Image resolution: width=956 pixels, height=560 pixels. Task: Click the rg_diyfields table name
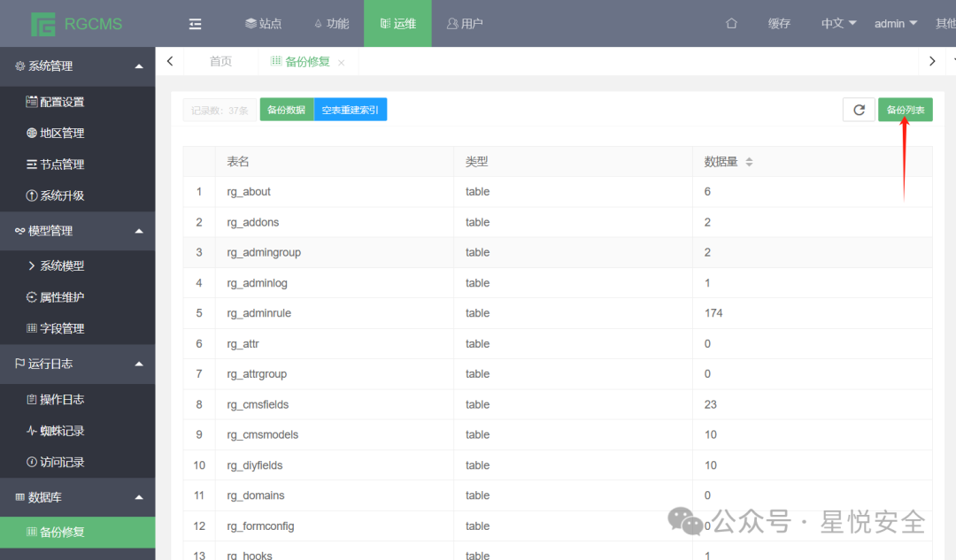[255, 465]
